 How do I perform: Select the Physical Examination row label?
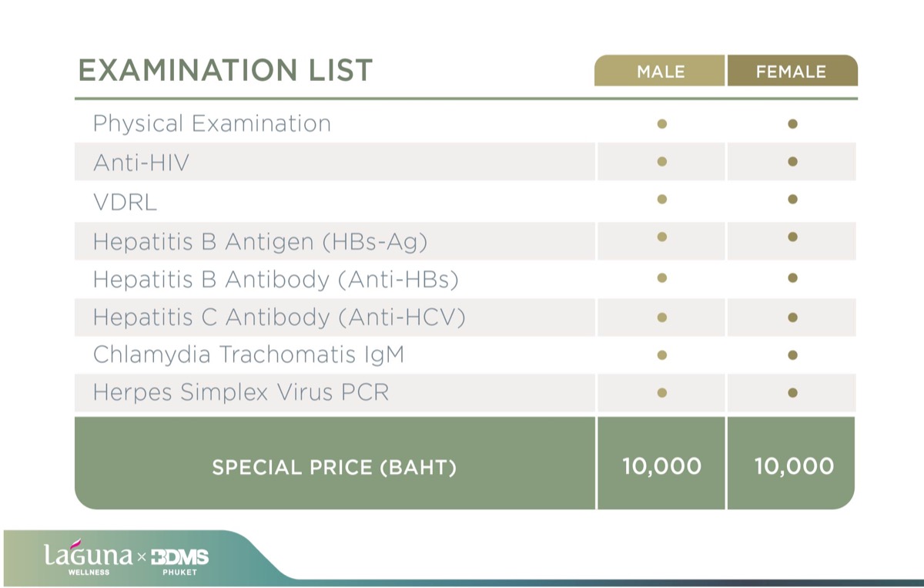(x=212, y=123)
